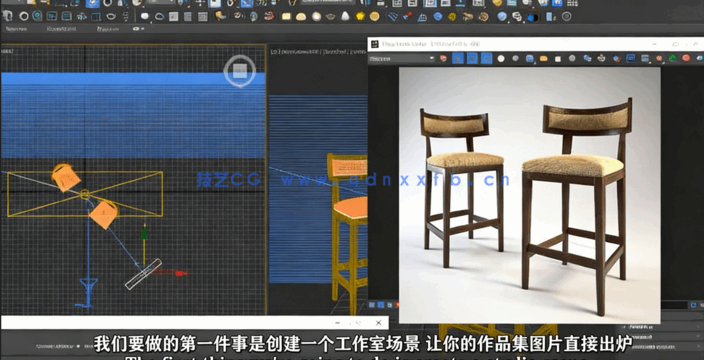704x360 pixels.
Task: Click the white cone icon in toolbar
Action: point(345,17)
